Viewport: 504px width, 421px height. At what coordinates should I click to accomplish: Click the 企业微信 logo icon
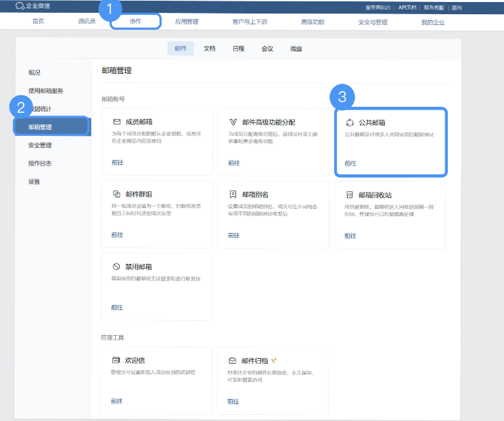click(x=20, y=6)
